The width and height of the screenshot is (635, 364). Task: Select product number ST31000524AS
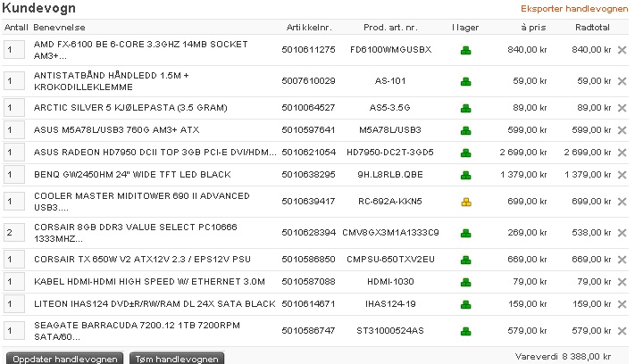point(390,331)
